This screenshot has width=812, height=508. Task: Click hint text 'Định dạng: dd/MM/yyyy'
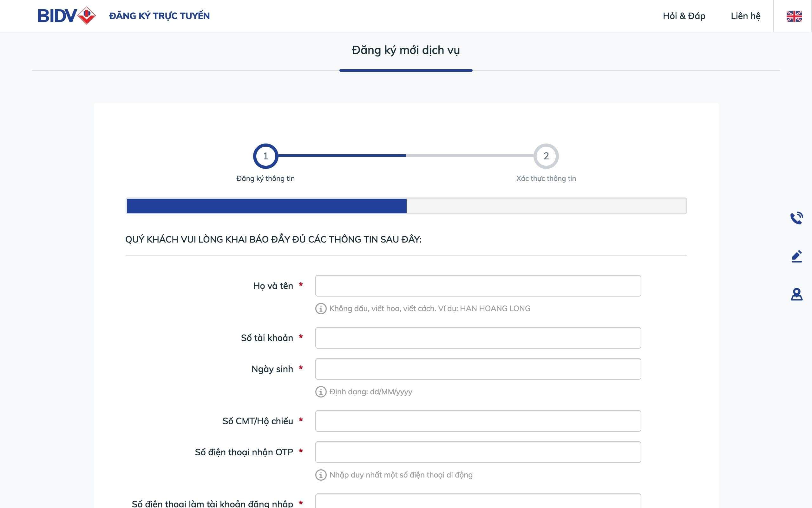tap(371, 392)
